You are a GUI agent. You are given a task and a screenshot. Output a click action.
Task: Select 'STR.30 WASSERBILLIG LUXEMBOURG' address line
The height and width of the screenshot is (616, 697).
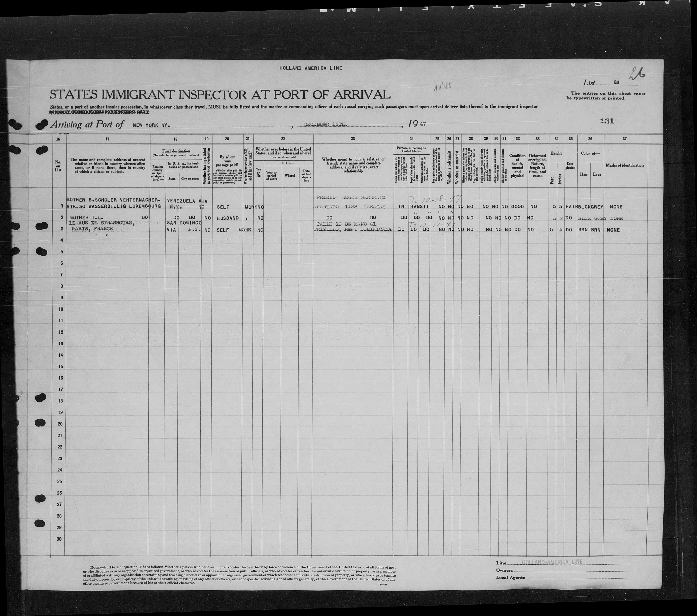pos(113,206)
